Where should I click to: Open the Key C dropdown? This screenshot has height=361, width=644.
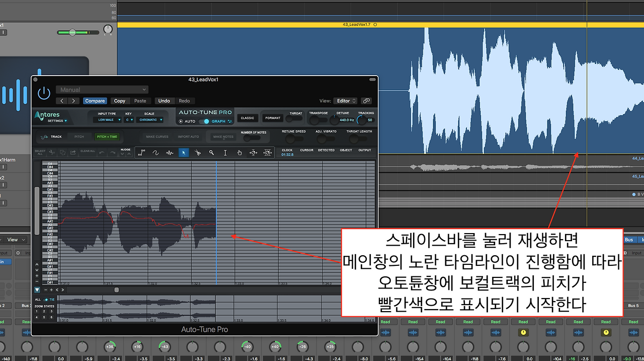click(129, 120)
